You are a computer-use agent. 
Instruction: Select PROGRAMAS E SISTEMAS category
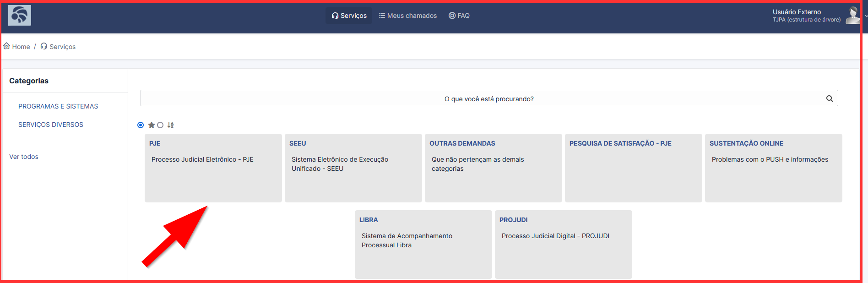click(x=58, y=106)
